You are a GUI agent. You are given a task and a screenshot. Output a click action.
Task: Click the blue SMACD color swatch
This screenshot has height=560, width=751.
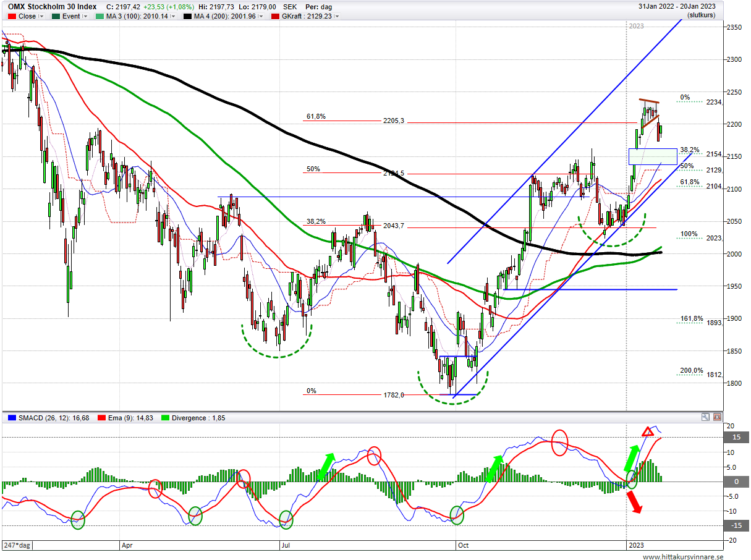(x=12, y=418)
